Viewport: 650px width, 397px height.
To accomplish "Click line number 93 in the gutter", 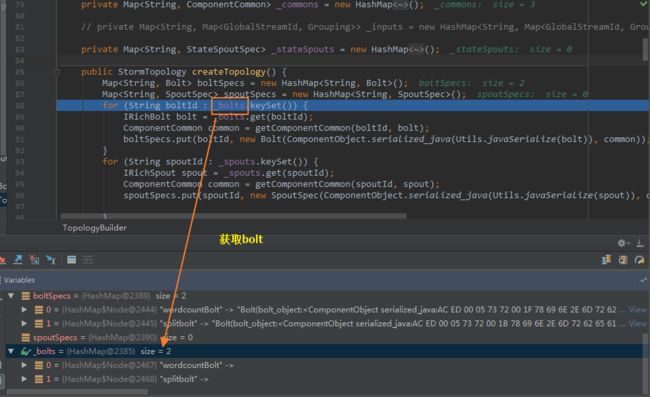I will tap(20, 162).
